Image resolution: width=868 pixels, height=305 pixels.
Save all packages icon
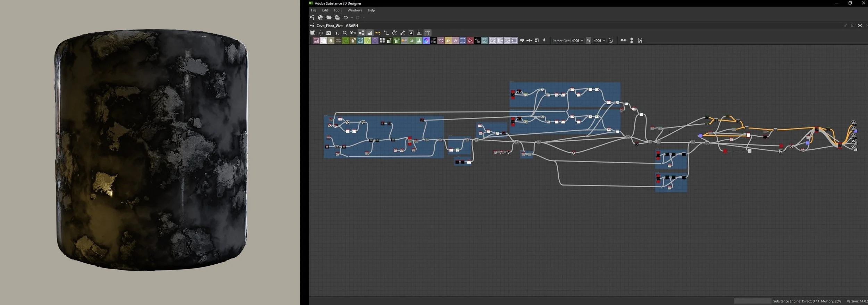pos(337,18)
